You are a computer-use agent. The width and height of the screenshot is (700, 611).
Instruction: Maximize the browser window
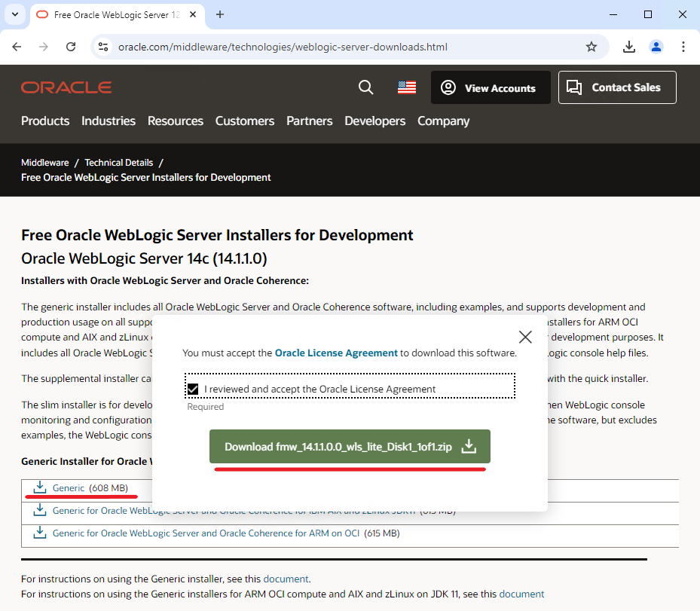click(x=648, y=15)
